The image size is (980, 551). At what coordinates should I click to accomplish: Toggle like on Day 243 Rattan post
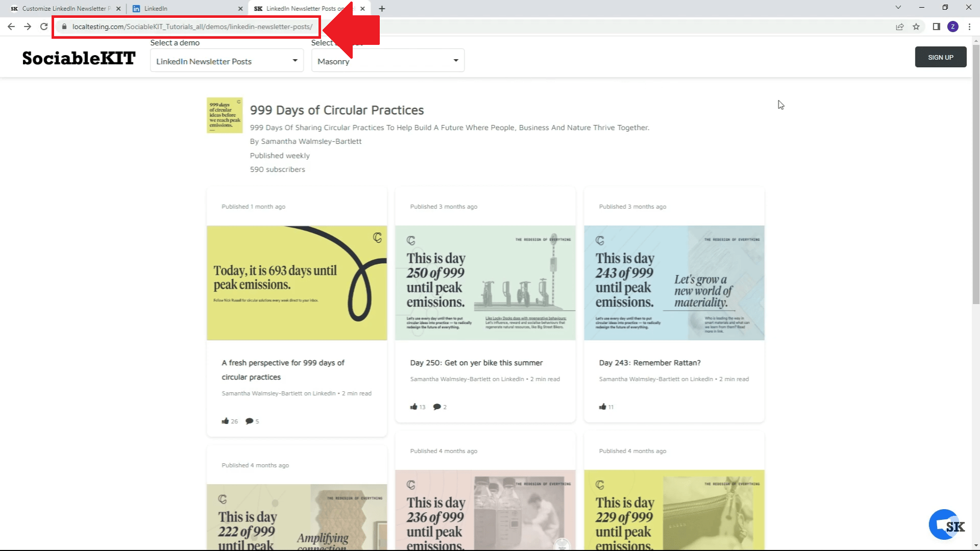603,407
